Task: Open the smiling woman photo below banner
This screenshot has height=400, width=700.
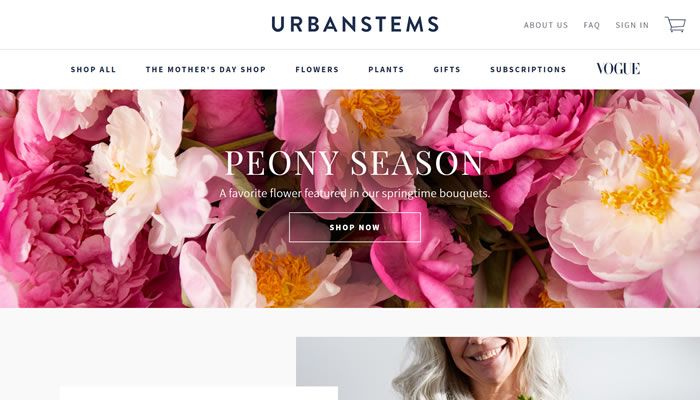Action: pyautogui.click(x=498, y=368)
